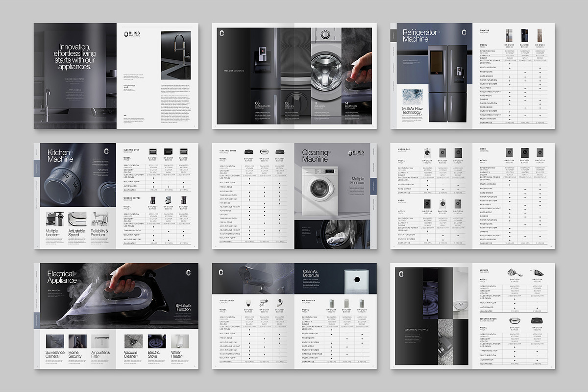Click the '06 REFRIGERATOR' contents entry
This screenshot has height=392, width=588.
click(263, 105)
